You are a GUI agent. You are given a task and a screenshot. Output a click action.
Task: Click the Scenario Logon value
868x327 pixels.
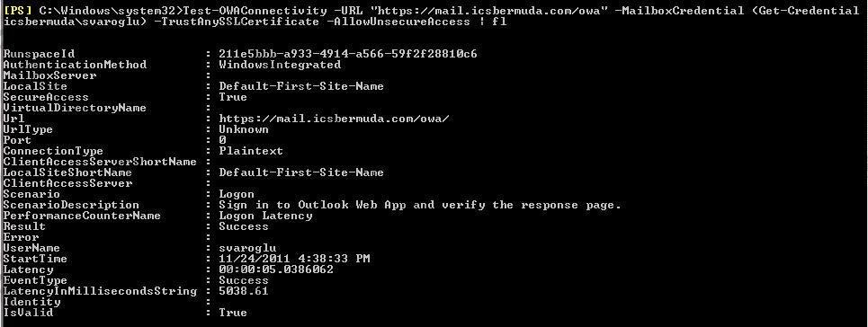click(x=237, y=194)
